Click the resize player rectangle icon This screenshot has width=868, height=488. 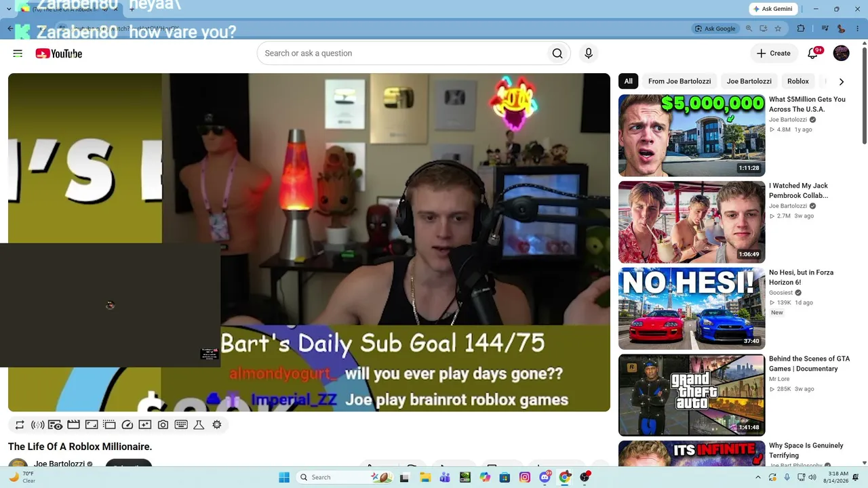coord(92,425)
